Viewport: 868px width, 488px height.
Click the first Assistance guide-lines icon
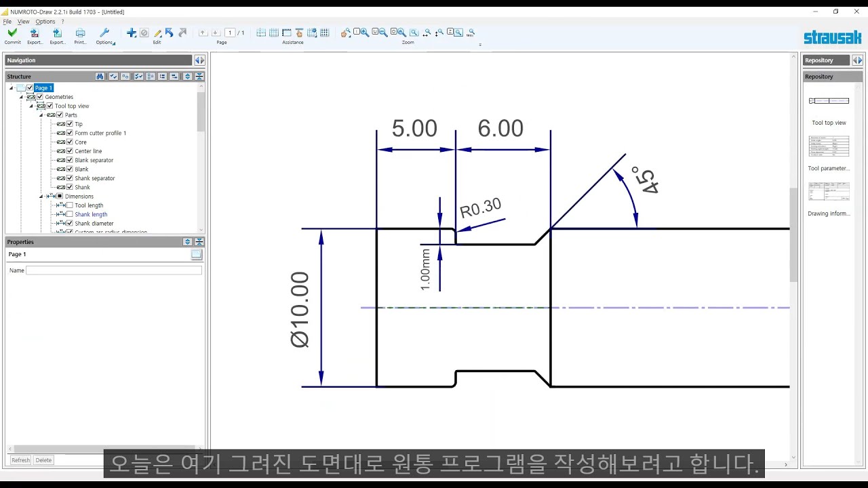[261, 33]
